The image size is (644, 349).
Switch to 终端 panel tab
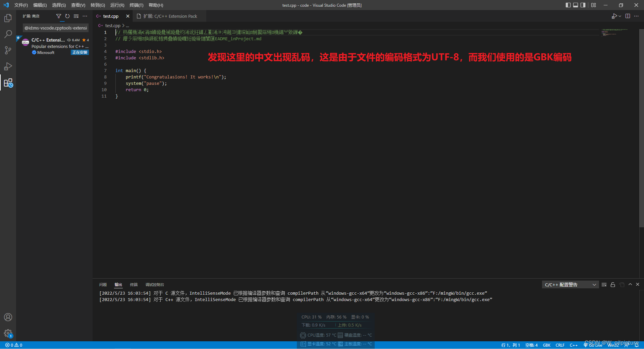pos(134,285)
